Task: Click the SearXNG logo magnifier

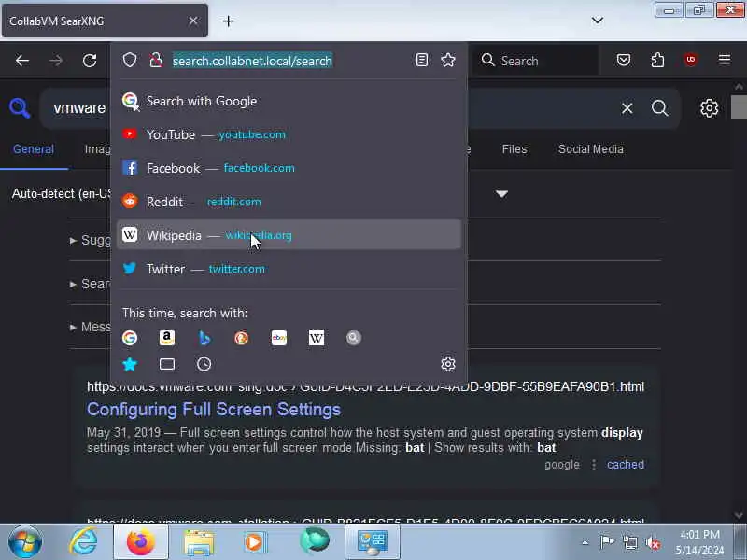Action: coord(20,108)
